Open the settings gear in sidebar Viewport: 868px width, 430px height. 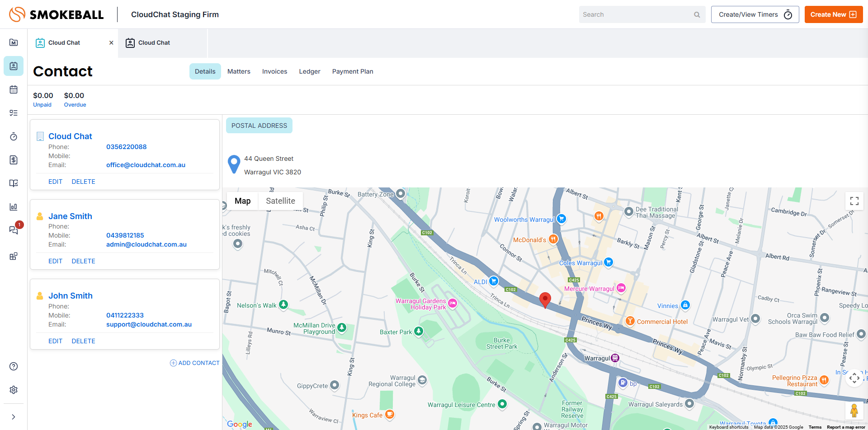tap(14, 390)
